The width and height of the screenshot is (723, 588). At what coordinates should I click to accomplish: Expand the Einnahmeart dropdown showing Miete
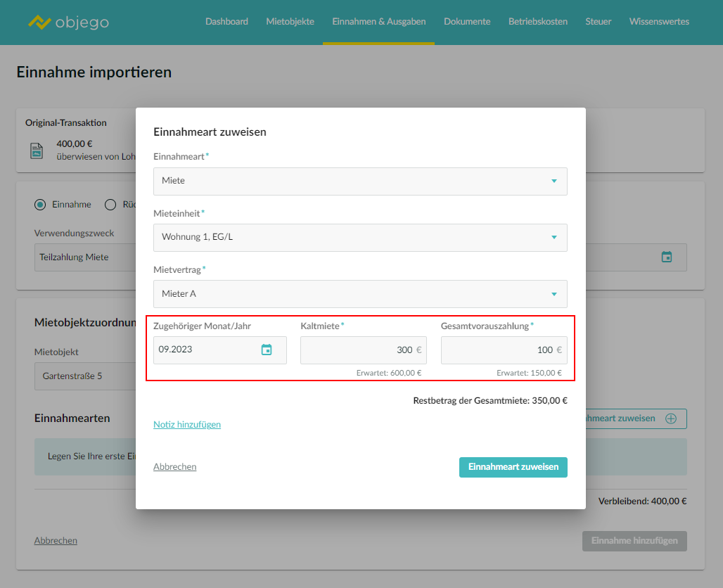[x=360, y=181]
